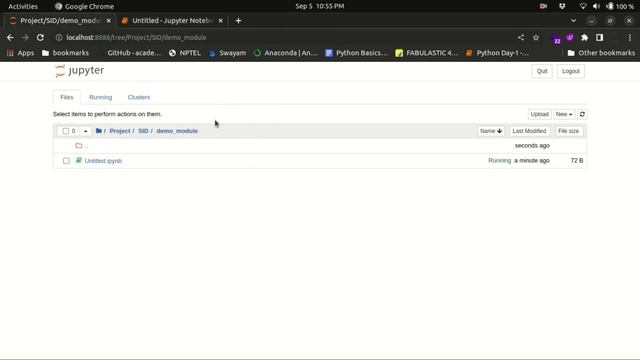This screenshot has width=640, height=360.
Task: Open Apps shortcut in bookmarks bar
Action: [20, 53]
